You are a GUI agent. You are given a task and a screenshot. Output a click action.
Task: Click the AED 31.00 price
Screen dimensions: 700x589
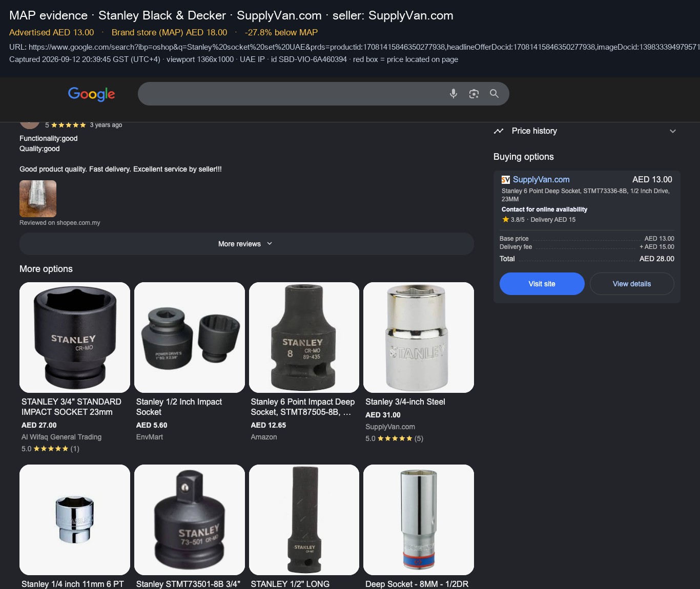point(383,415)
